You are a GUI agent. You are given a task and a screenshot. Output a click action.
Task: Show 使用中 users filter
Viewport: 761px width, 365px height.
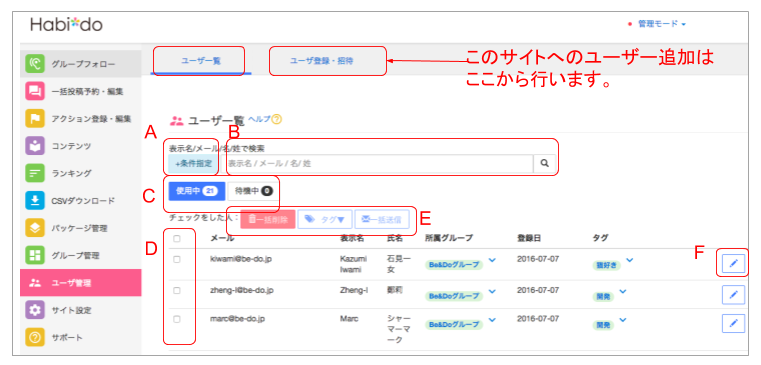click(x=197, y=191)
